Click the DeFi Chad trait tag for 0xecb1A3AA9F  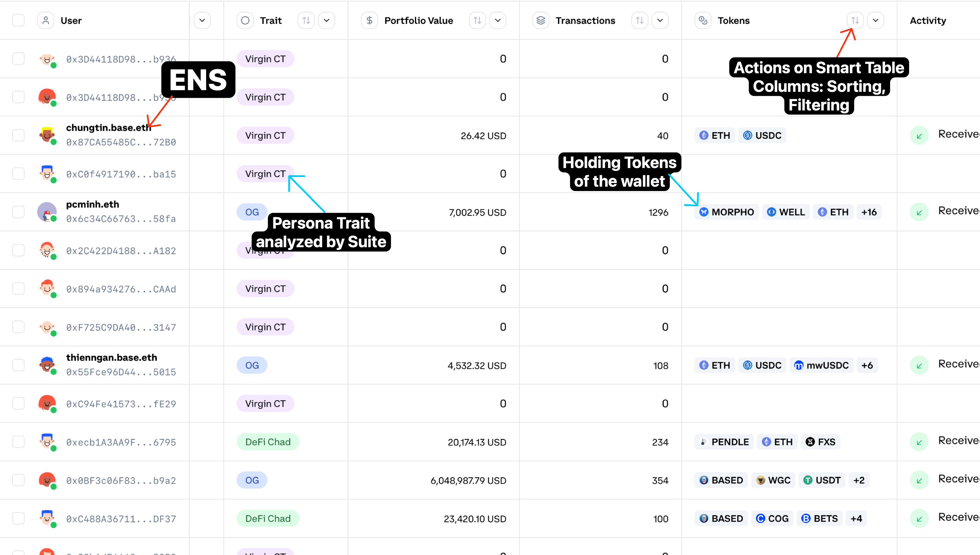click(x=268, y=442)
